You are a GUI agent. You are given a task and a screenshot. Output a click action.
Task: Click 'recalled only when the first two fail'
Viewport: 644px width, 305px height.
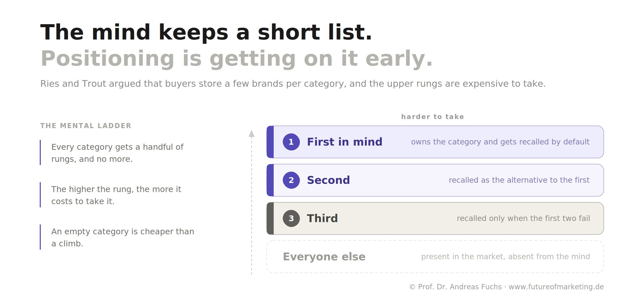point(523,218)
